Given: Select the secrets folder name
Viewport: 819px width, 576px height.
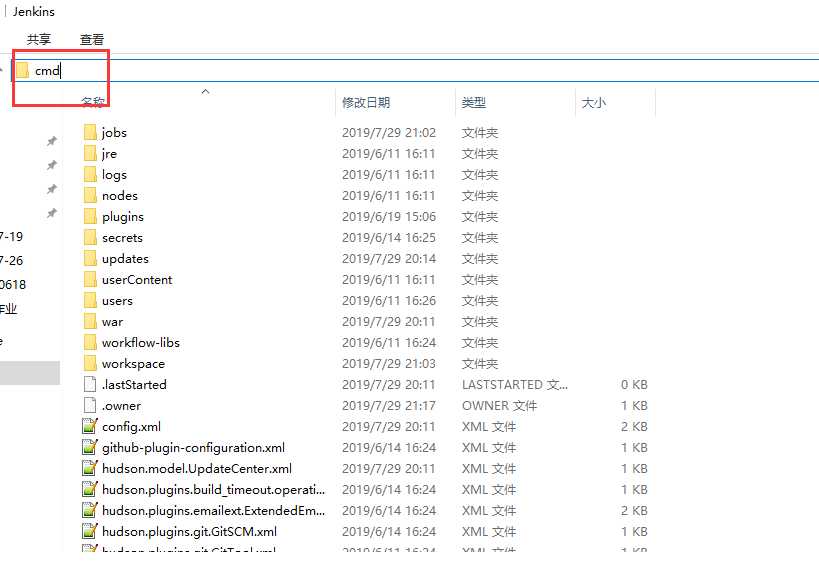Looking at the screenshot, I should [x=122, y=238].
